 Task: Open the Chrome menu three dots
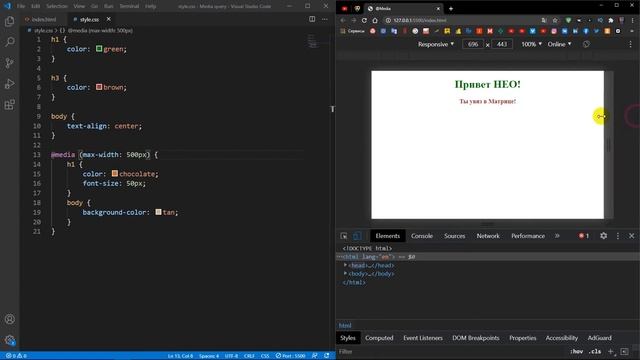pyautogui.click(x=633, y=20)
